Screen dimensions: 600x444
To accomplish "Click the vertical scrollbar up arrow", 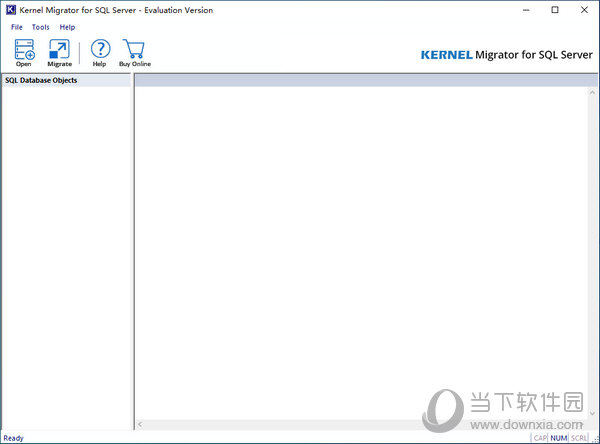I will click(x=592, y=92).
